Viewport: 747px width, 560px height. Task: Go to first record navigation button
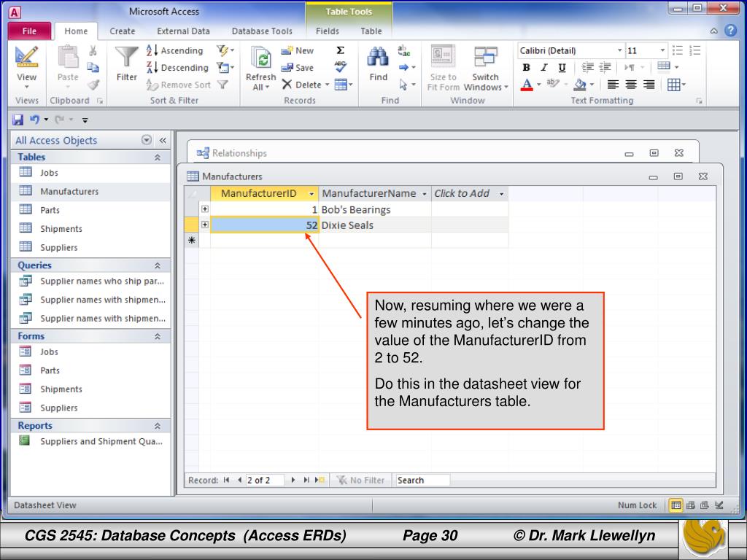coord(227,480)
